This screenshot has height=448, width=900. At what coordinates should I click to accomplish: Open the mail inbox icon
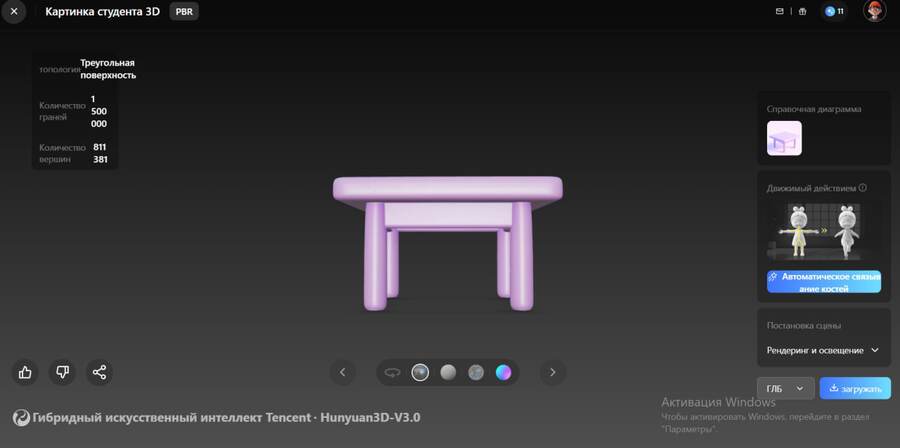coord(779,11)
